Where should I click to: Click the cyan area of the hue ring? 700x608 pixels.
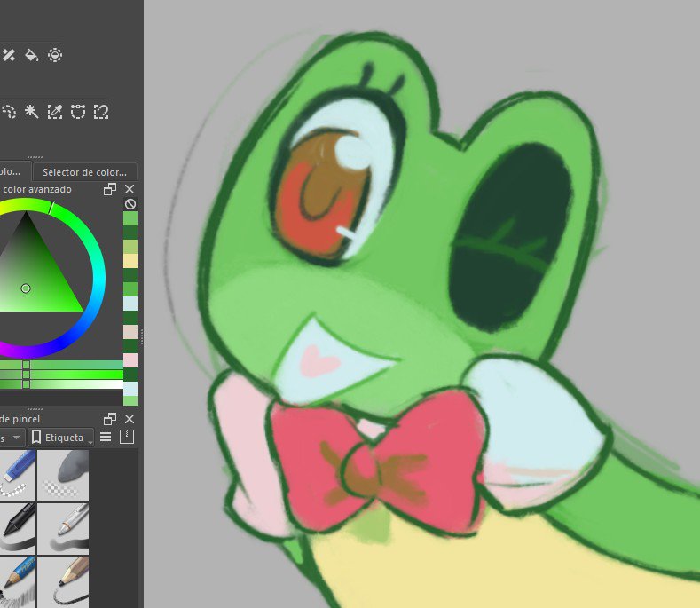tap(99, 276)
